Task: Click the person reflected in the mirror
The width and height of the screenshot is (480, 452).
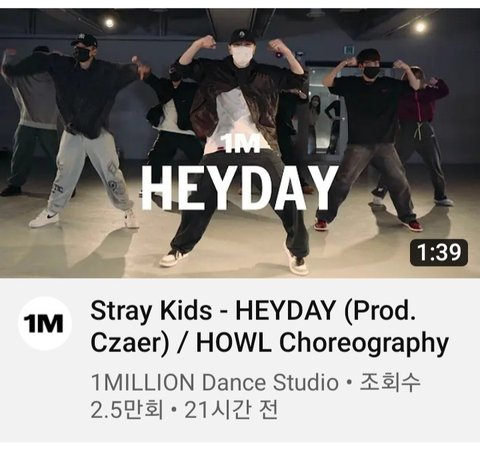Action: pyautogui.click(x=315, y=123)
